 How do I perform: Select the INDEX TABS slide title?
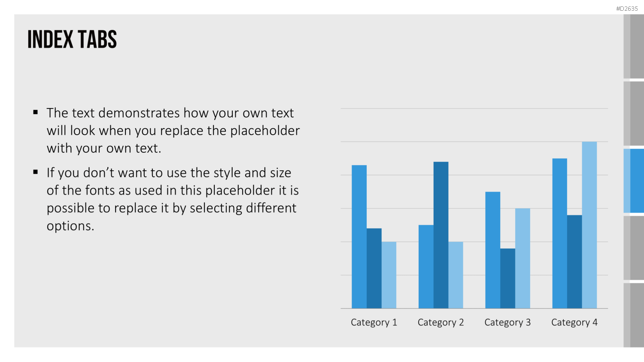(72, 39)
